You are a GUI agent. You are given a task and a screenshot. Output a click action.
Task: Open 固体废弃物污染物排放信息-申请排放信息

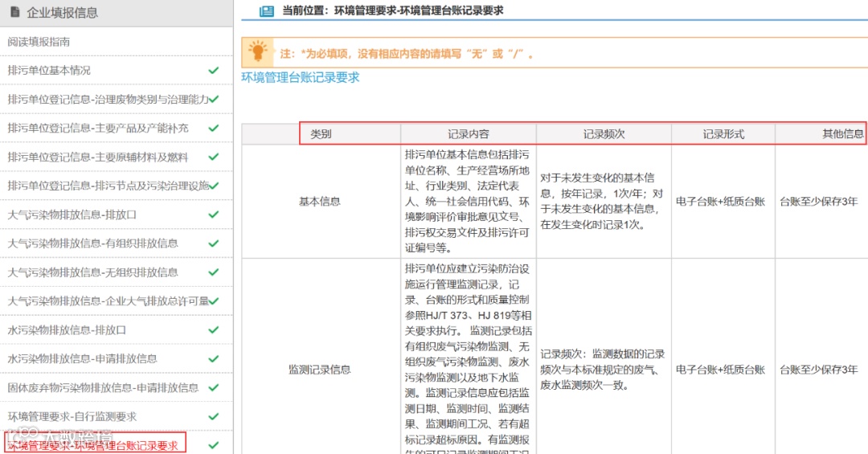pos(103,387)
